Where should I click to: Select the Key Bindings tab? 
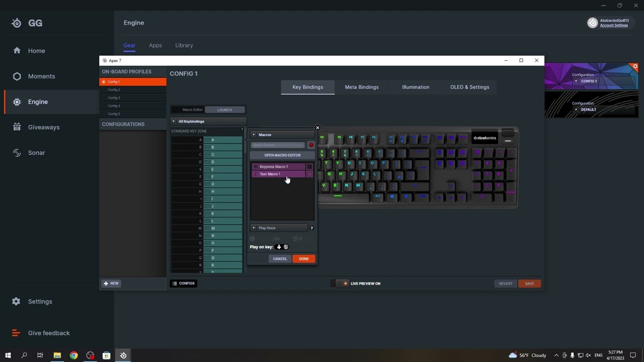tap(307, 87)
